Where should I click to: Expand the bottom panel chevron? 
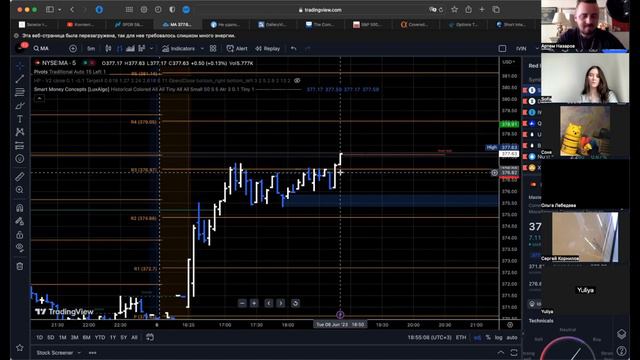pyautogui.click(x=501, y=353)
